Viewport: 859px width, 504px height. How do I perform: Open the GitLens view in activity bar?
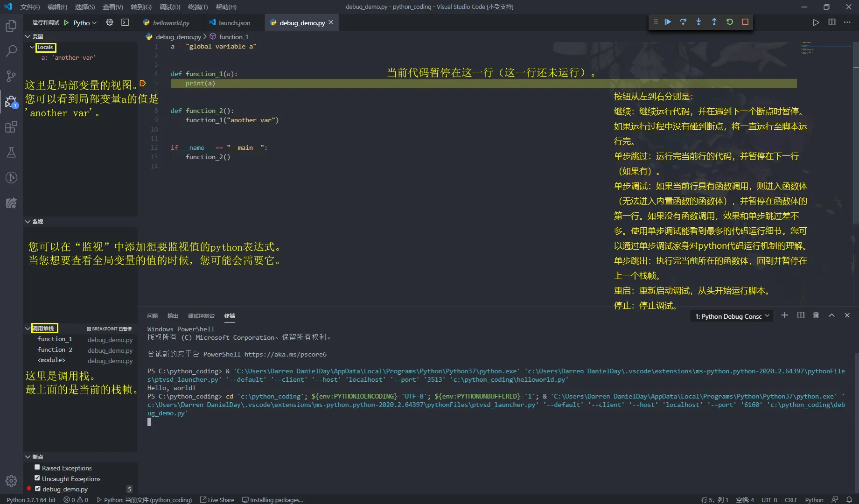pyautogui.click(x=11, y=177)
